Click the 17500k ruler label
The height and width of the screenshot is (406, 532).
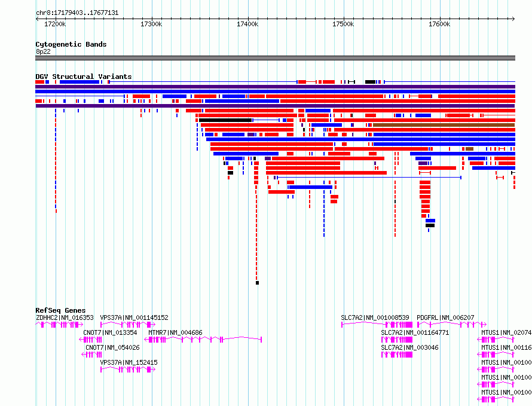click(x=343, y=24)
